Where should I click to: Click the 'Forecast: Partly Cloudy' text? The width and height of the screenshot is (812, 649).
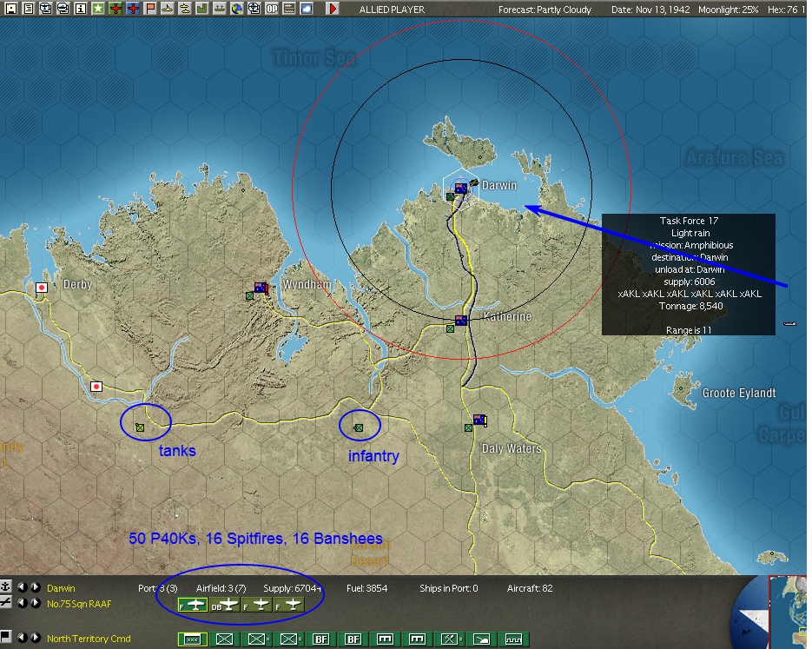(545, 10)
